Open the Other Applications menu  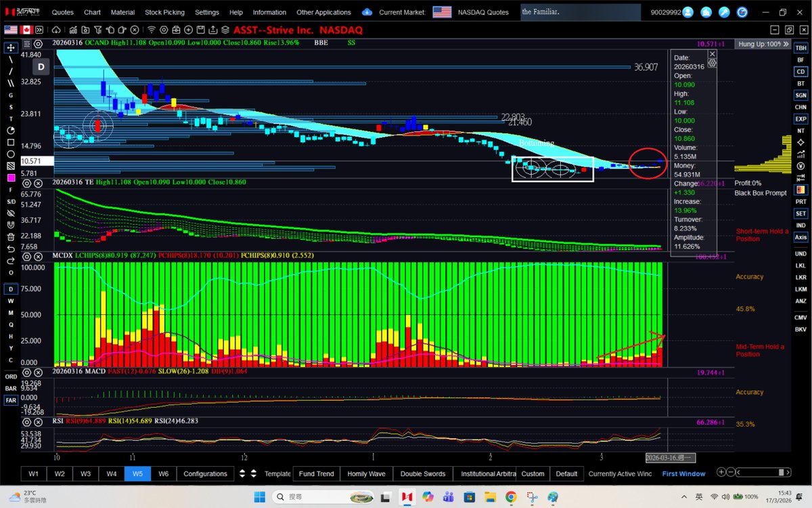[323, 12]
